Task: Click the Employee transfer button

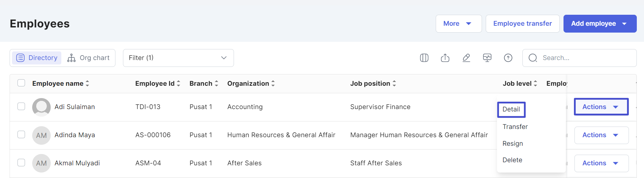Action: coord(522,24)
